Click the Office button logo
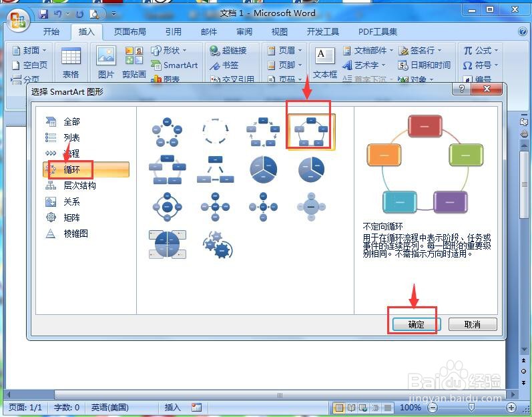532x417 pixels. (18, 19)
